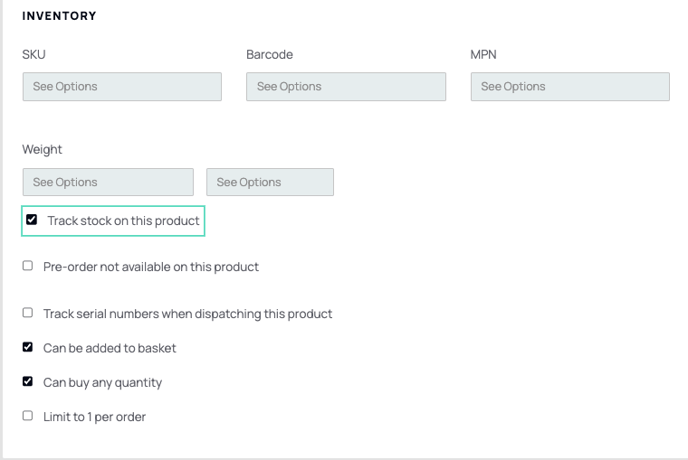Tick the Pre-order not available checkbox
688x460 pixels.
[28, 266]
